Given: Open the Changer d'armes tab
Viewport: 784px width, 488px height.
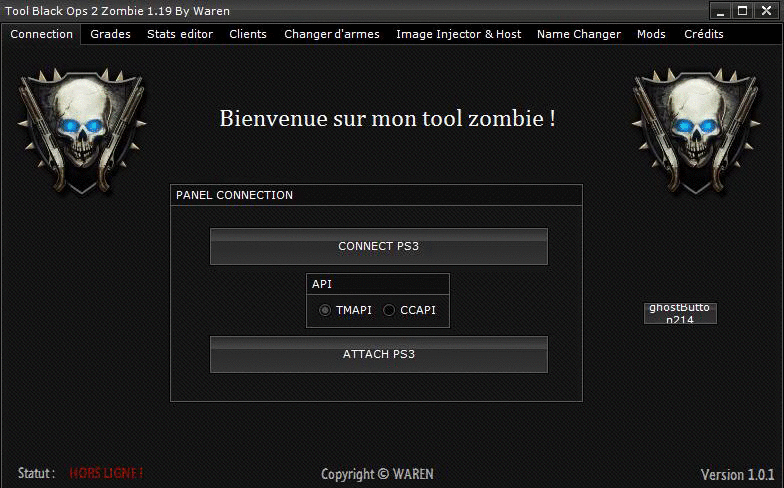Looking at the screenshot, I should [x=332, y=34].
